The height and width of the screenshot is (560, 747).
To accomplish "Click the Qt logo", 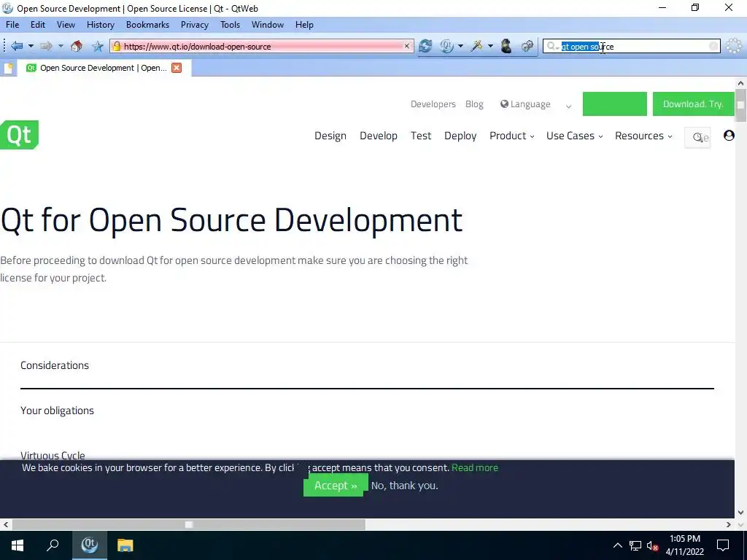I will pos(19,135).
